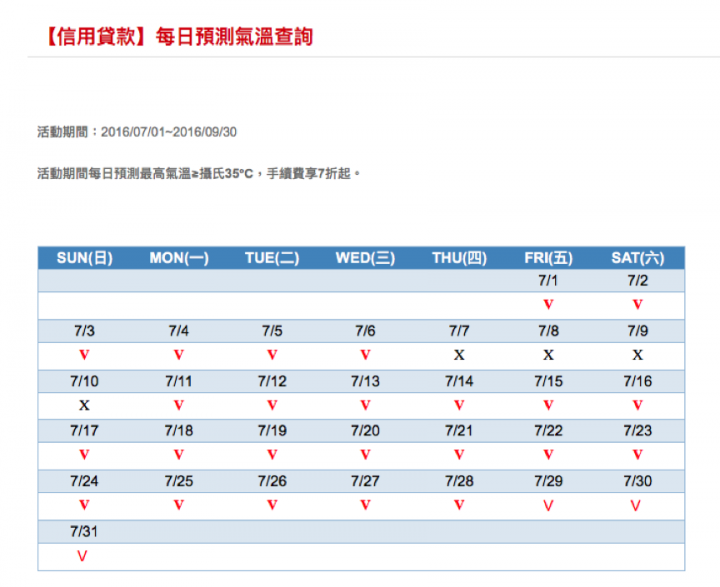Viewport: 720px width, 587px height.
Task: Click the red V under 7/17
Action: 84,455
